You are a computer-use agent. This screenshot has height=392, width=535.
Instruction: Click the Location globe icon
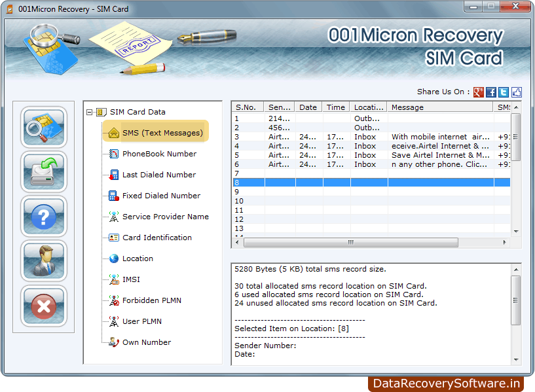coord(114,258)
